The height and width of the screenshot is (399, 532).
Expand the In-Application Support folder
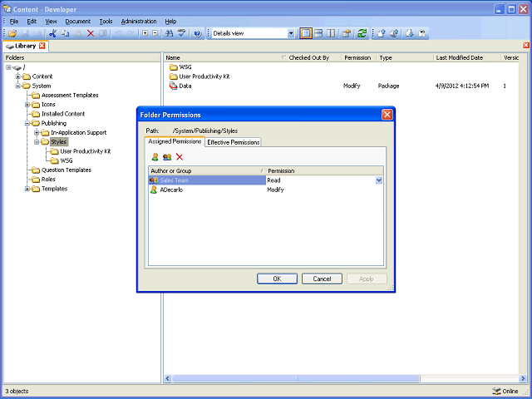tap(37, 132)
